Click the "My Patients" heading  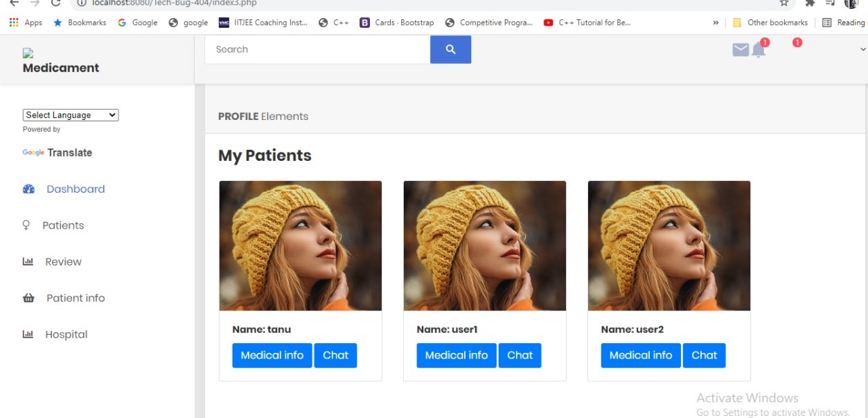[x=265, y=155]
